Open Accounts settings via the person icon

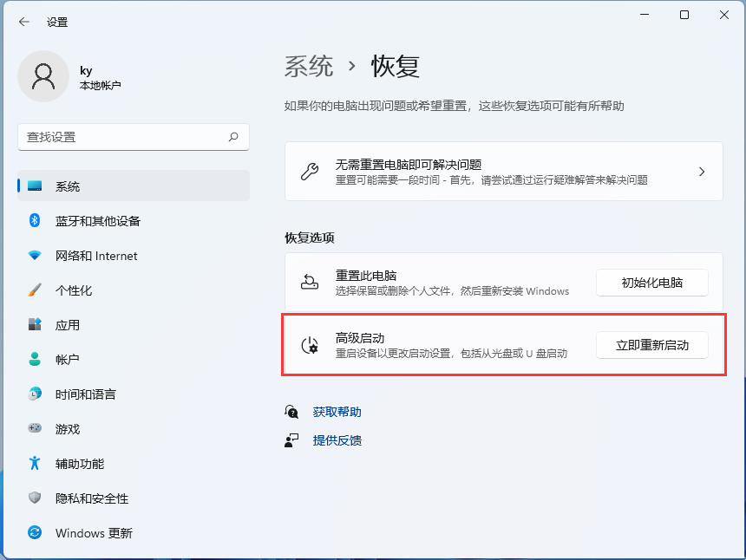click(35, 360)
